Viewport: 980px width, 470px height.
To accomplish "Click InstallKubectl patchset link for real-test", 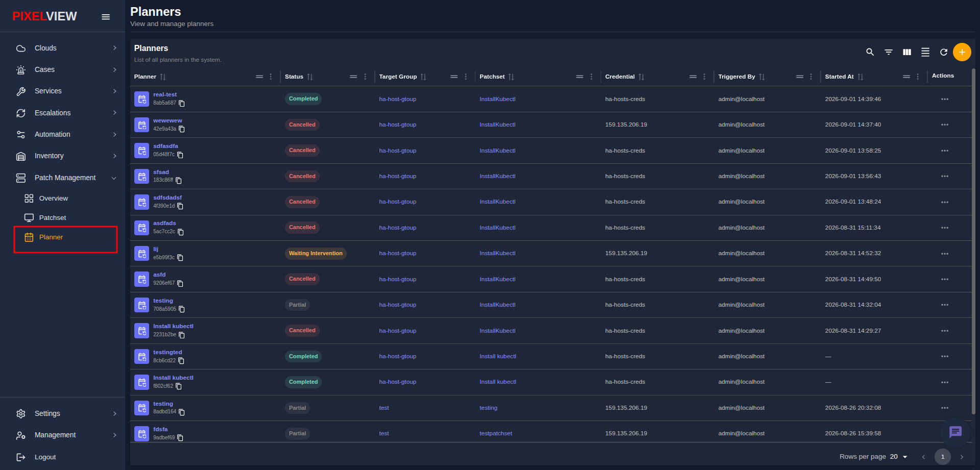I will [x=497, y=99].
